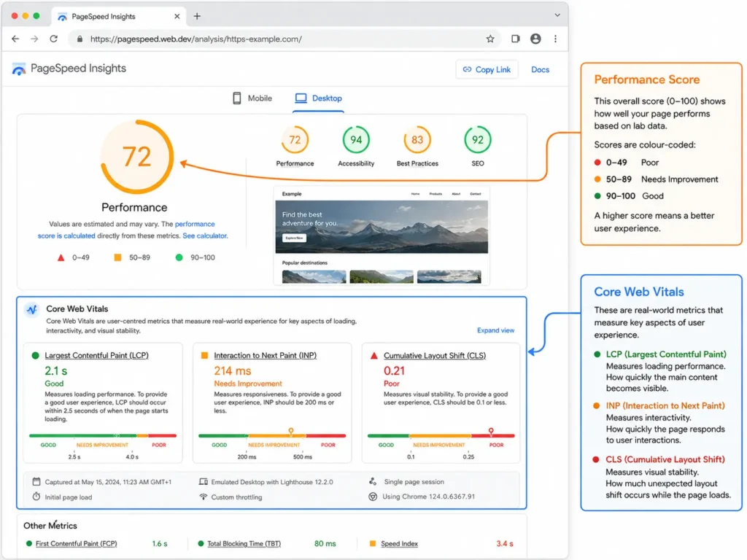747x560 pixels.
Task: Click the TBT value '80 ms'
Action: [325, 543]
